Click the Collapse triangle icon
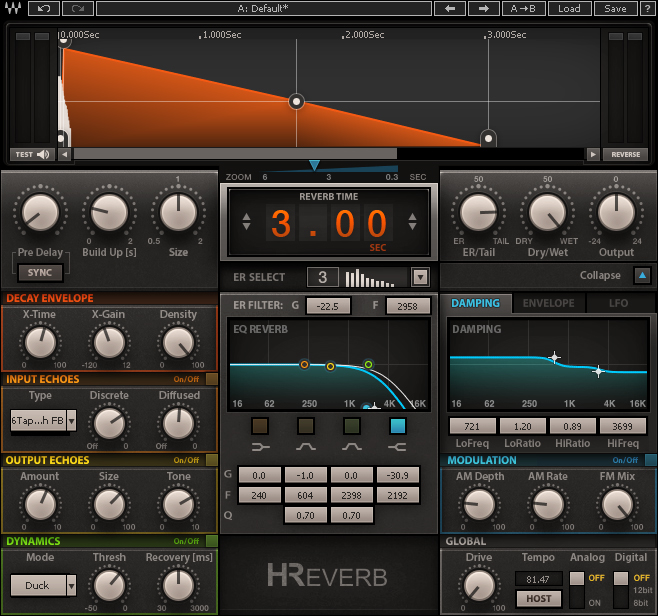The width and height of the screenshot is (658, 616). click(x=642, y=276)
